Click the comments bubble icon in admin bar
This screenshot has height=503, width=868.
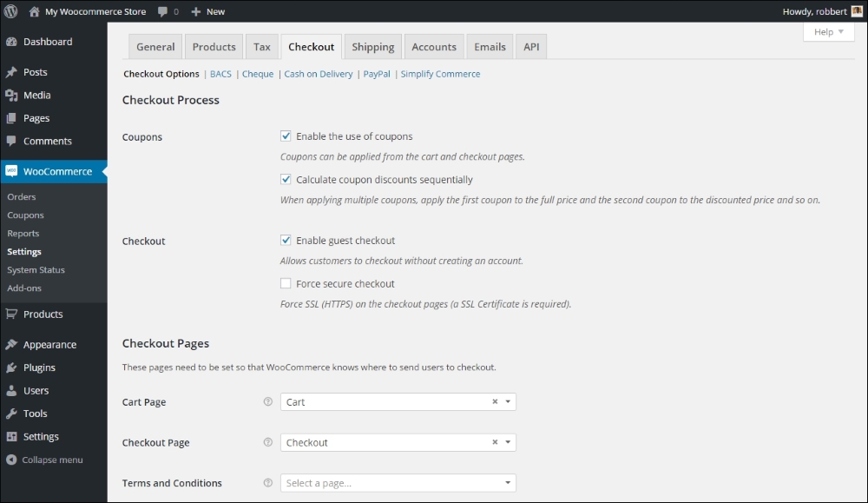pyautogui.click(x=164, y=11)
